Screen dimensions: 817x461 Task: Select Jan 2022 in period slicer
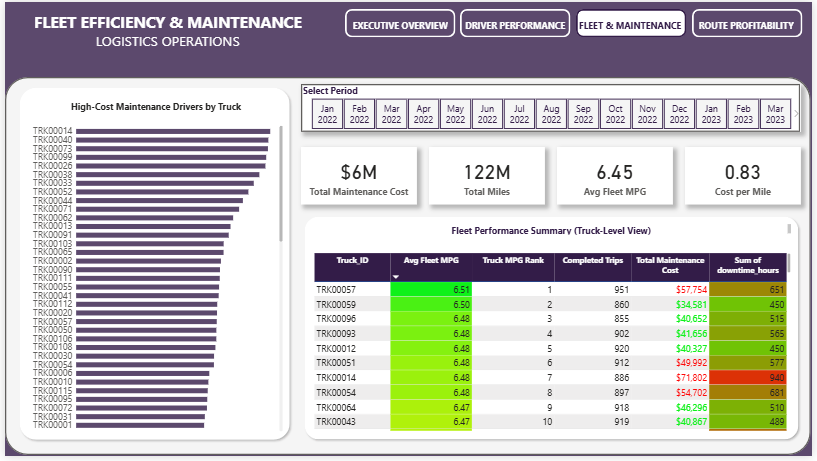pos(327,114)
